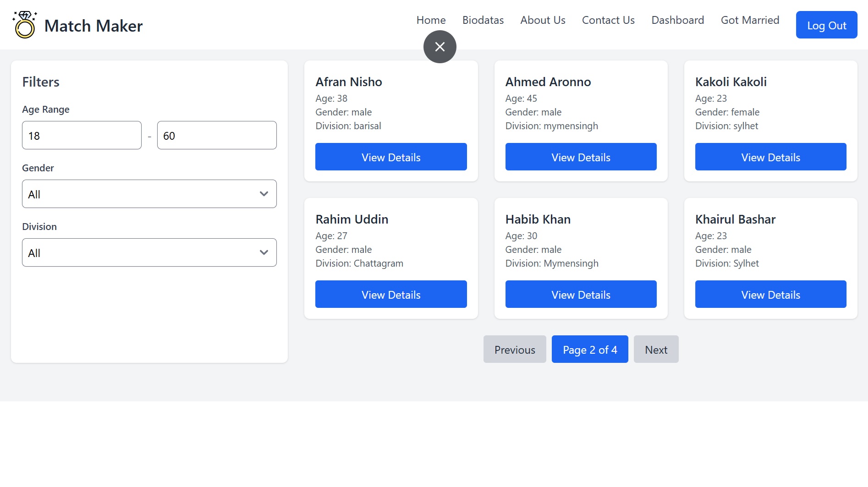868x487 pixels.
Task: View details of Rahim Uddin's biodata
Action: click(390, 295)
